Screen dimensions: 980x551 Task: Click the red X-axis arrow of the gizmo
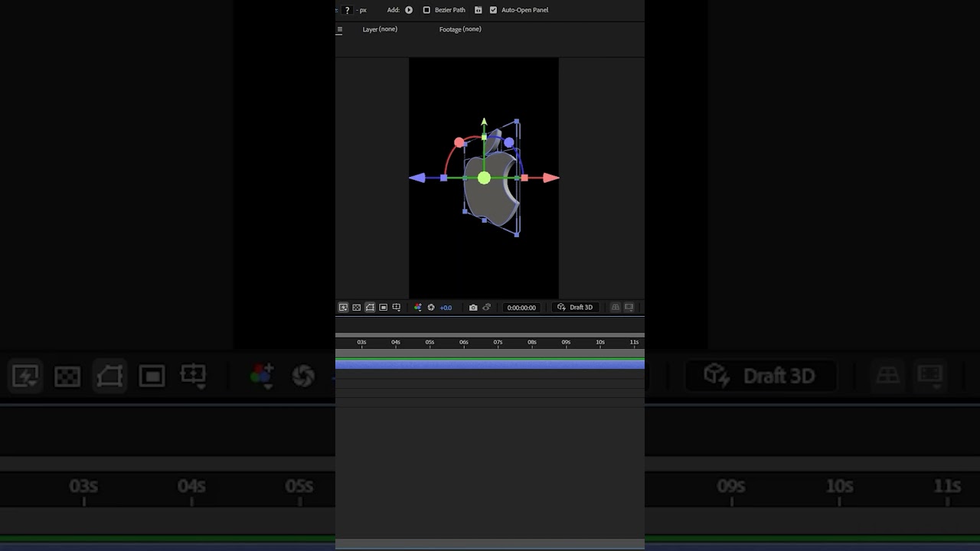[551, 178]
